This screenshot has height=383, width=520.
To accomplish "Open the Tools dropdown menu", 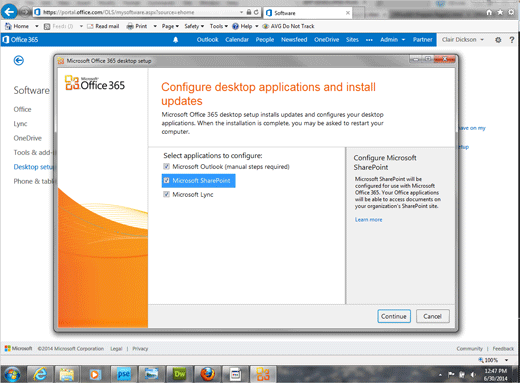I will (x=219, y=26).
